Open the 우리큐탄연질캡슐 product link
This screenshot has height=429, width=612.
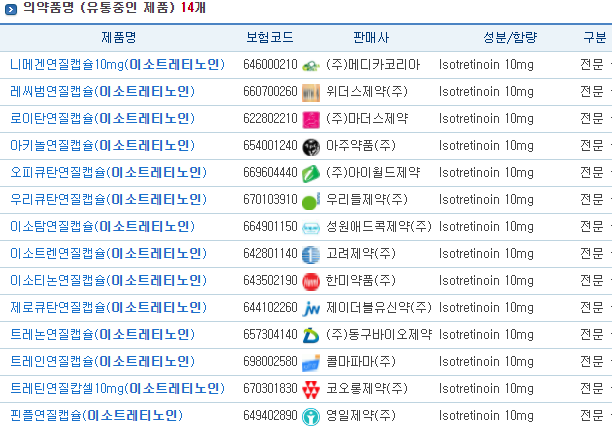tap(108, 199)
